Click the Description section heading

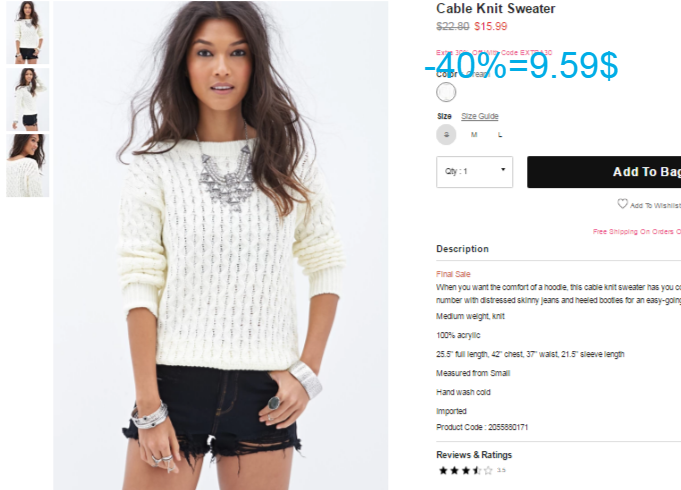(x=462, y=249)
